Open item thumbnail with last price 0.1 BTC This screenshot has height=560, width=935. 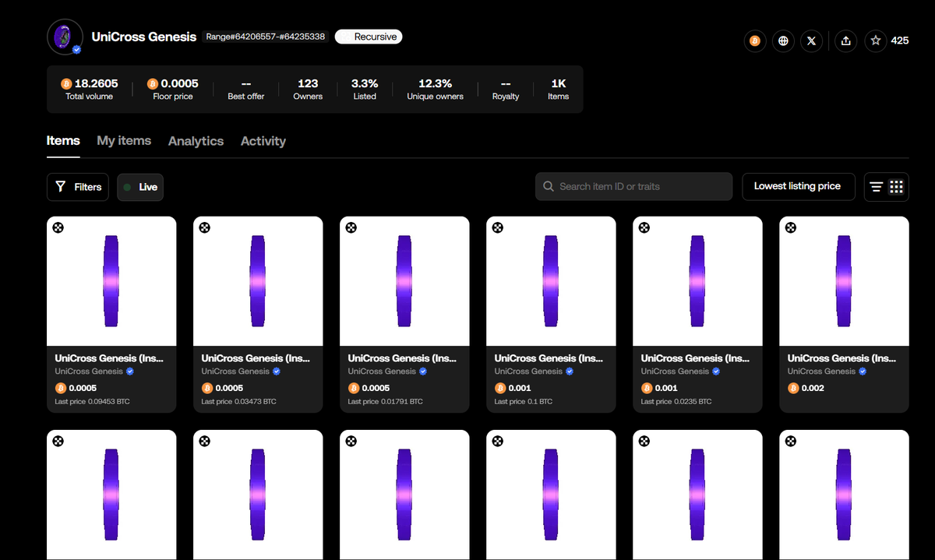(551, 281)
